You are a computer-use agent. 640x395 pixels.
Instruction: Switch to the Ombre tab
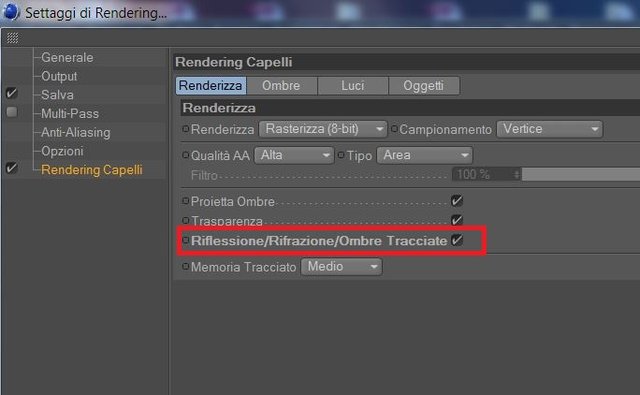point(281,86)
